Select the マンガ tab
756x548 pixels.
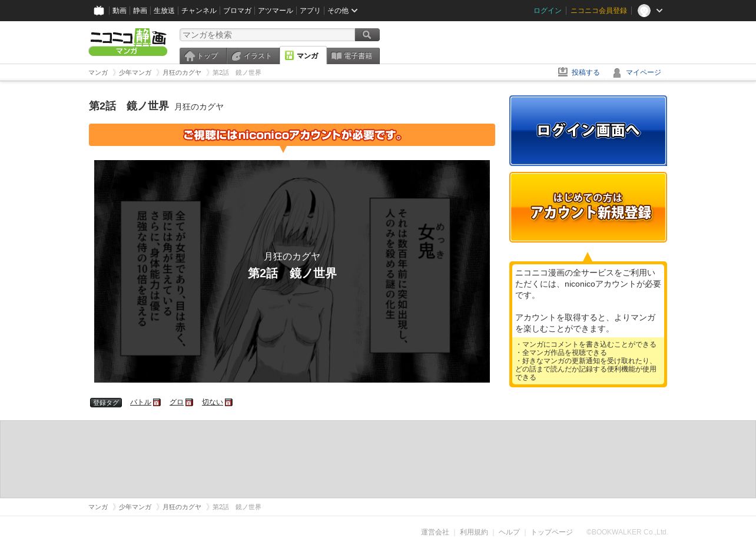click(303, 55)
